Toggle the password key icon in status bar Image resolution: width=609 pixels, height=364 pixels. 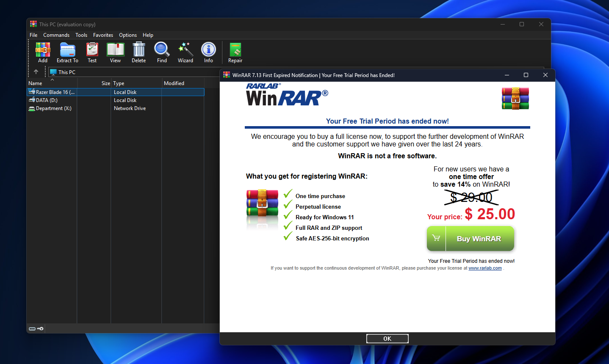point(40,328)
